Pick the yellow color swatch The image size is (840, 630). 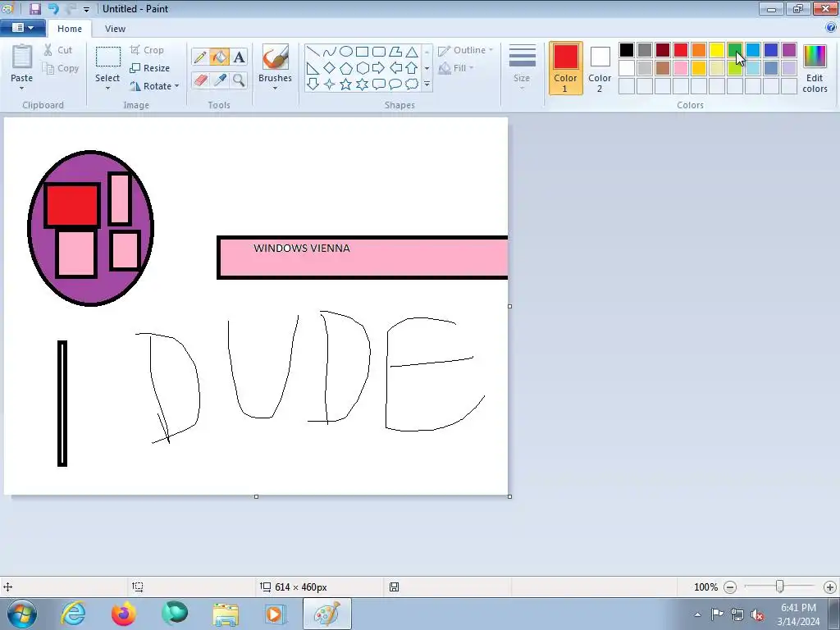pyautogui.click(x=717, y=50)
